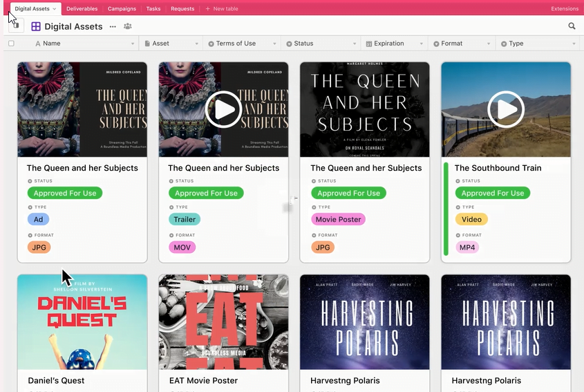Image resolution: width=584 pixels, height=392 pixels.
Task: Open the collaborators people icon
Action: pyautogui.click(x=128, y=26)
